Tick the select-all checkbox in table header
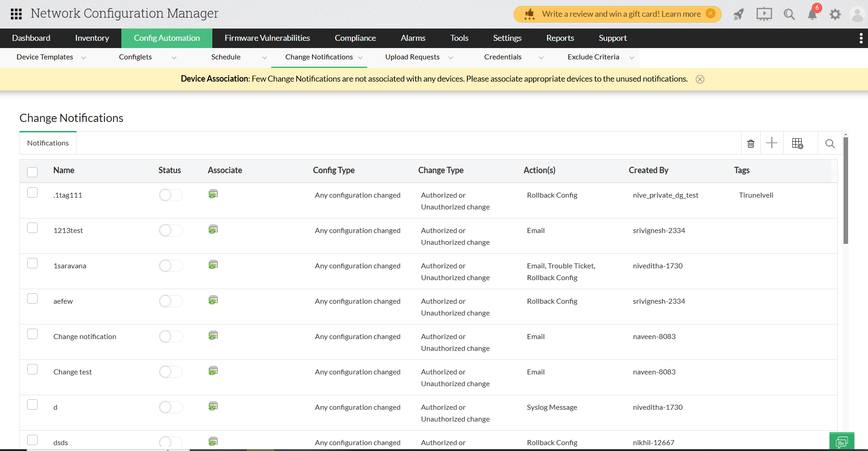The image size is (868, 451). (x=33, y=172)
